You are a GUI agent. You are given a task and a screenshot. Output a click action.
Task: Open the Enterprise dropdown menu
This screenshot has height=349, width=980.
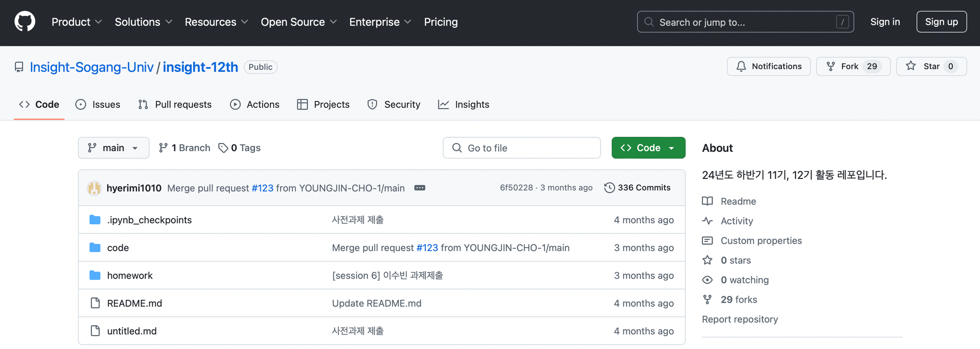pyautogui.click(x=380, y=22)
